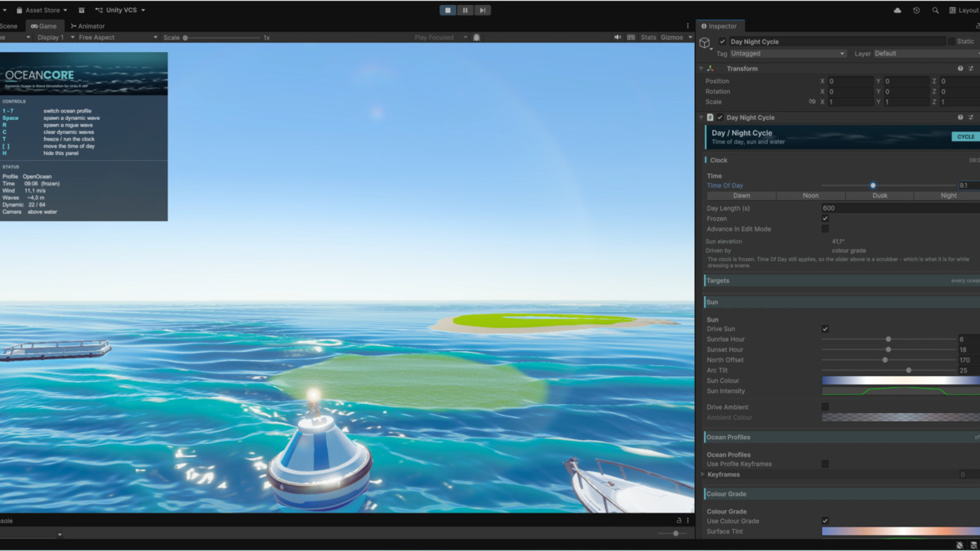
Task: Collapse the Day Night Cycle script component
Action: pos(701,118)
